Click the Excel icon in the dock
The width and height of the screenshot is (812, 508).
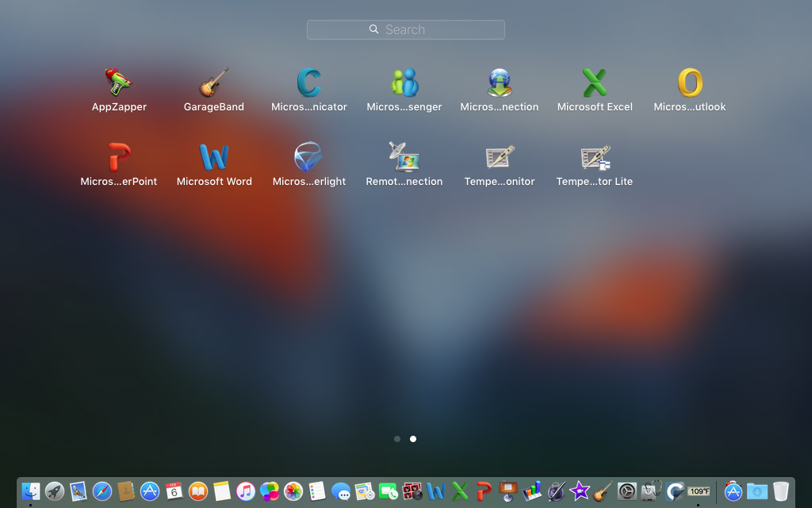(x=460, y=491)
